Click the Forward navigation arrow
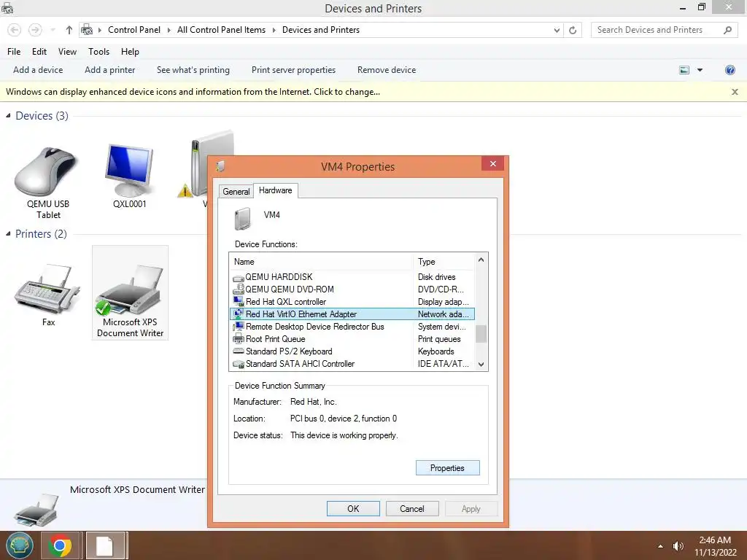This screenshot has width=747, height=560. click(35, 30)
